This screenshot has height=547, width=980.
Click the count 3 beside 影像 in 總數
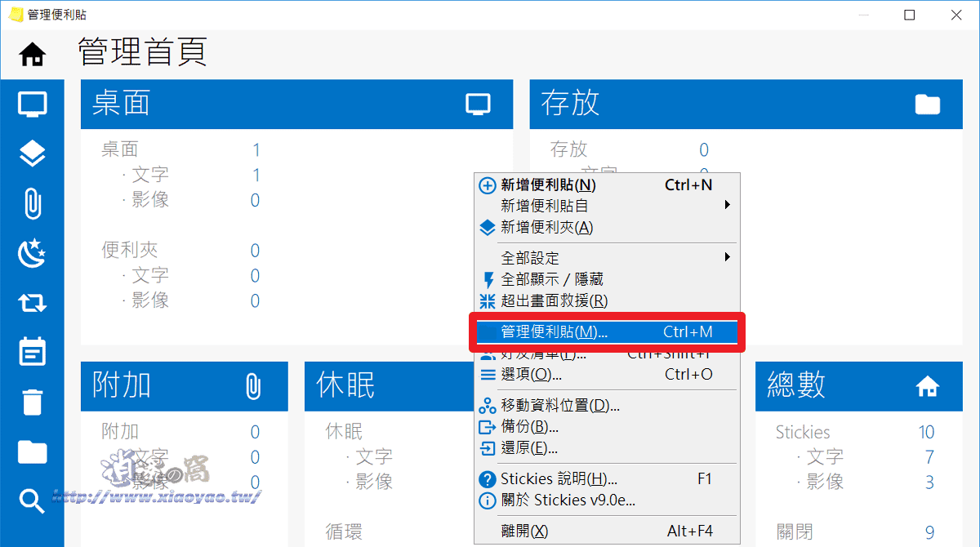point(929,483)
